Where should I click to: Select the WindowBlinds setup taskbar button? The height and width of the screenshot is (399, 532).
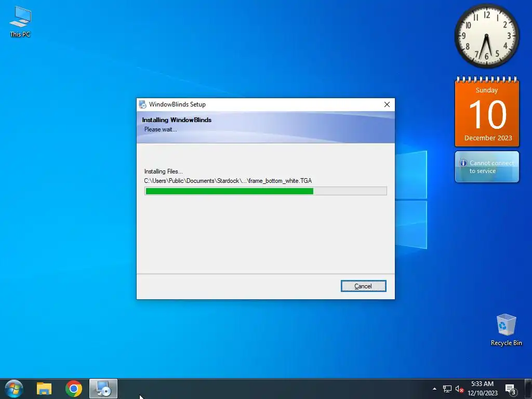(x=103, y=389)
